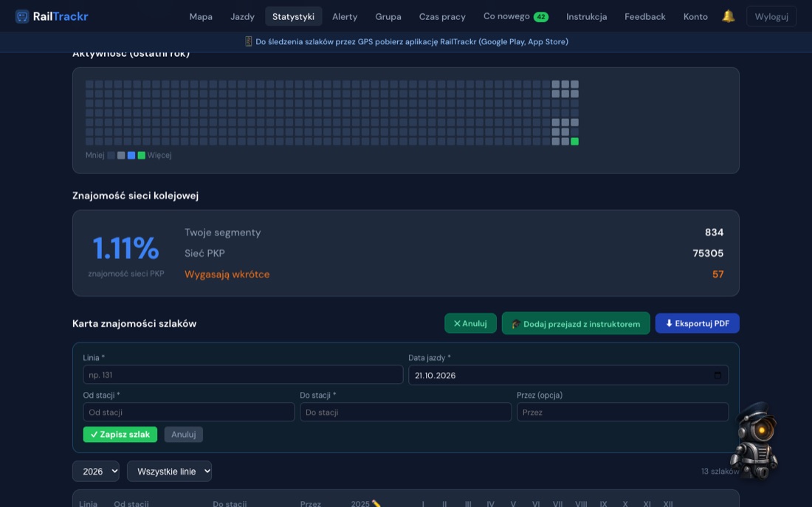Click the blue swatch in the activity legend
This screenshot has width=812, height=507.
coord(131,156)
